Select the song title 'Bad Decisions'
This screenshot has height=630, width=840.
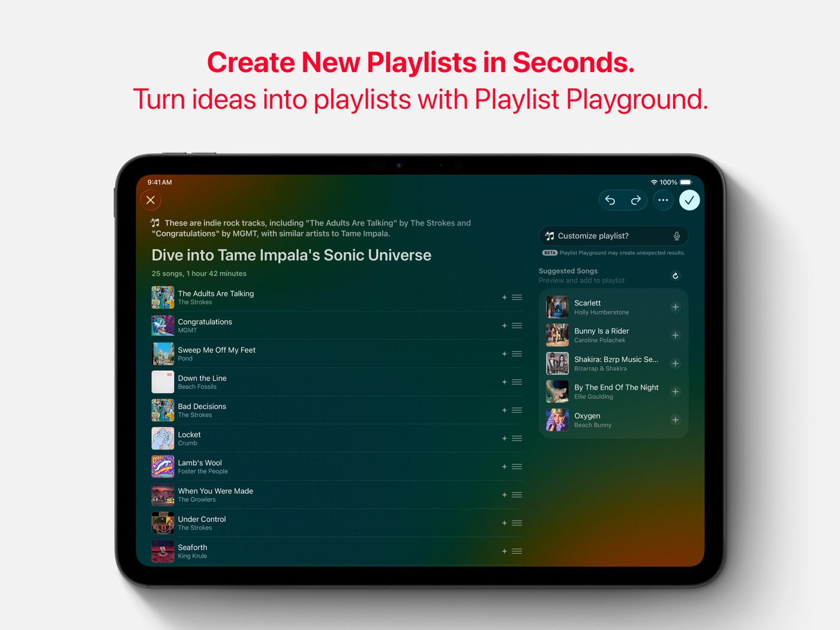202,406
